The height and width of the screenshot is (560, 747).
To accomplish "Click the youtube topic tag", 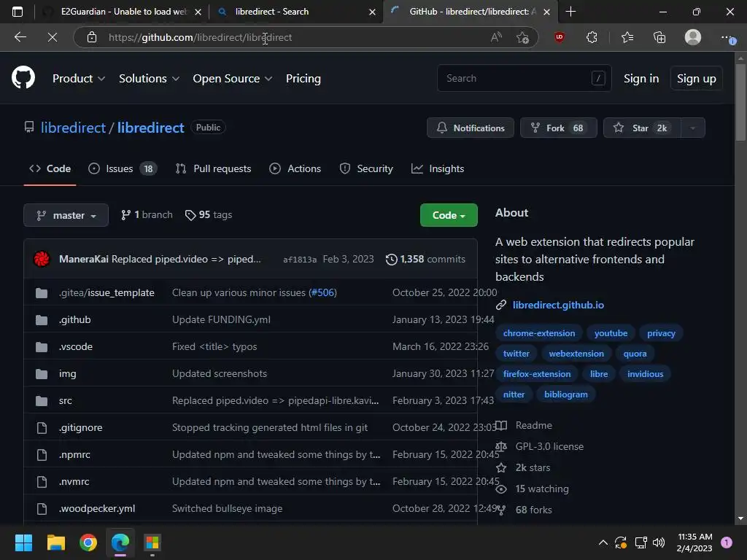I will tap(611, 332).
